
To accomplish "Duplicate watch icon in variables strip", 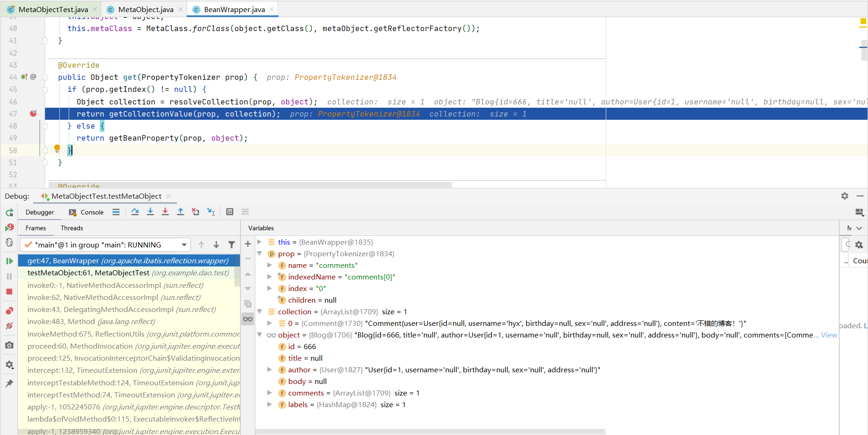I will pyautogui.click(x=248, y=304).
